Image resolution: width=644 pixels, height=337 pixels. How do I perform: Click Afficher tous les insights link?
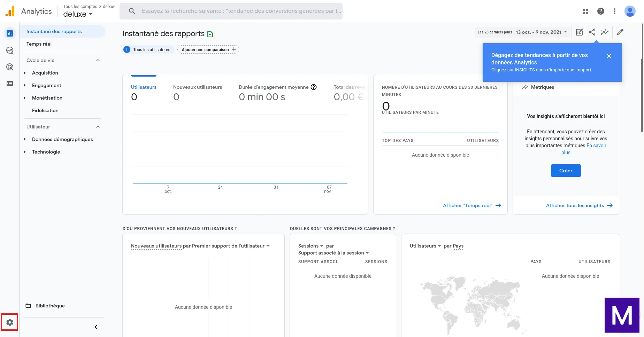[x=579, y=205]
